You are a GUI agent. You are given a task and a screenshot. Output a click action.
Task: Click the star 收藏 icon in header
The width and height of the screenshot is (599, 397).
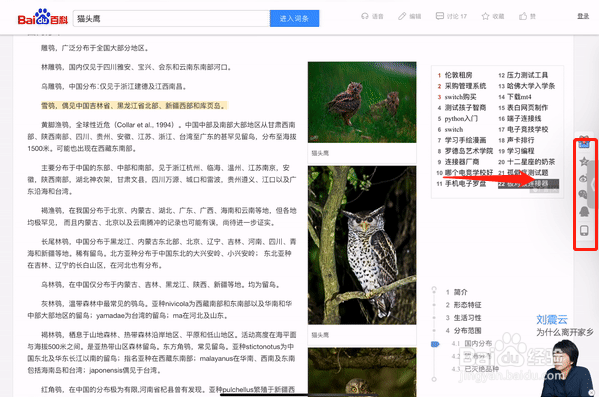tap(485, 16)
